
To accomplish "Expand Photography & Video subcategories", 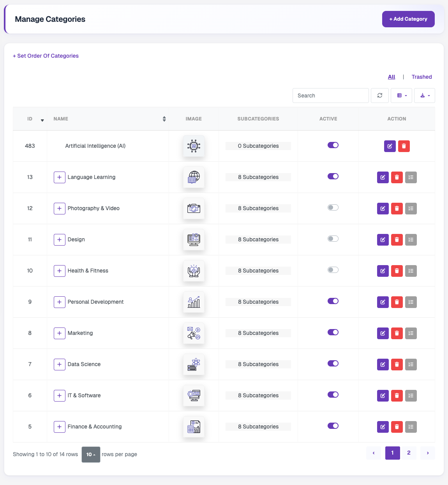I will 59,209.
